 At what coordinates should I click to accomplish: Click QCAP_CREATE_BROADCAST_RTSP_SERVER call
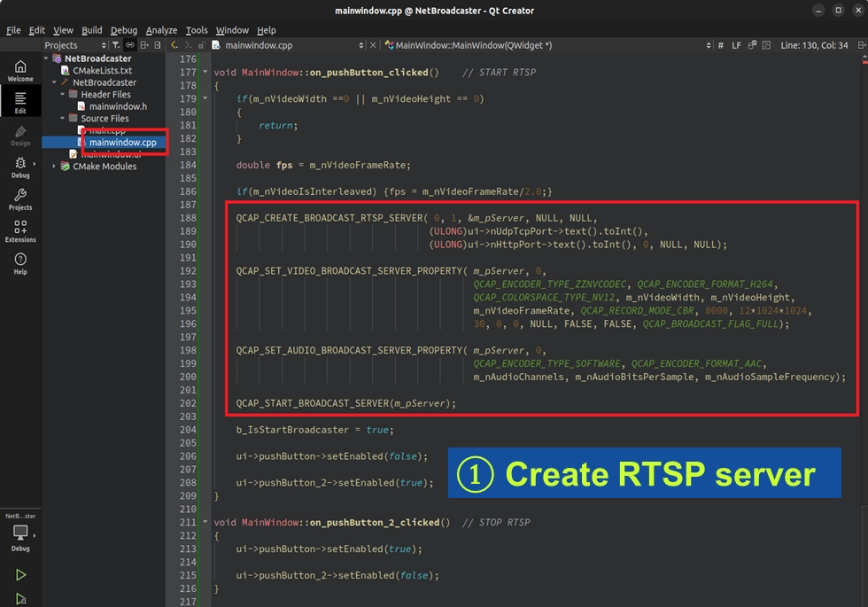click(329, 218)
